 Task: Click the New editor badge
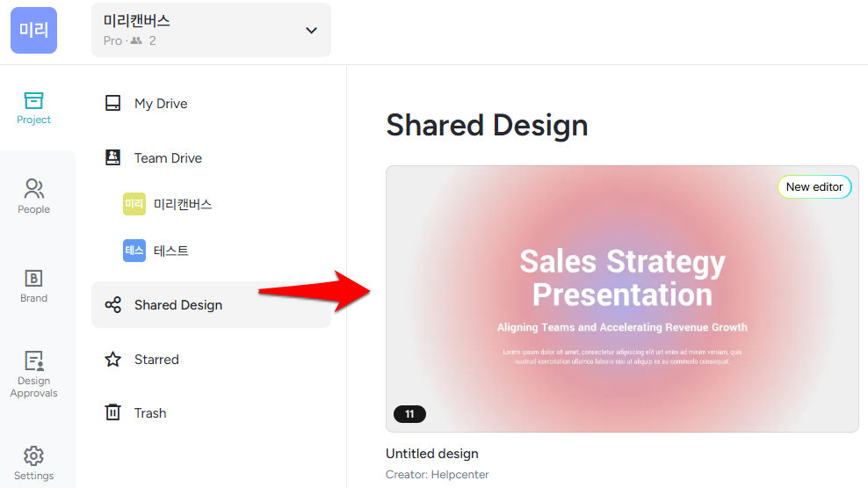coord(814,186)
